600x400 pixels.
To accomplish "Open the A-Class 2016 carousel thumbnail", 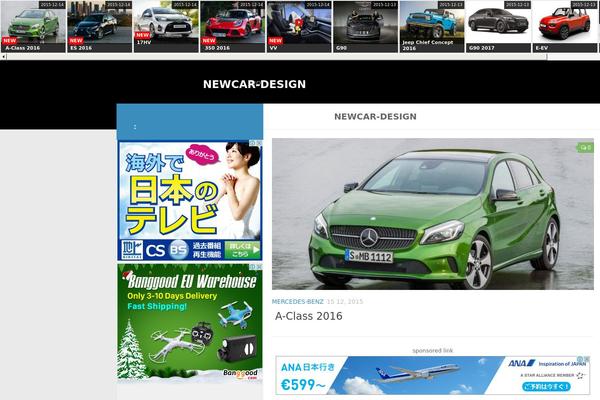I will coord(33,26).
